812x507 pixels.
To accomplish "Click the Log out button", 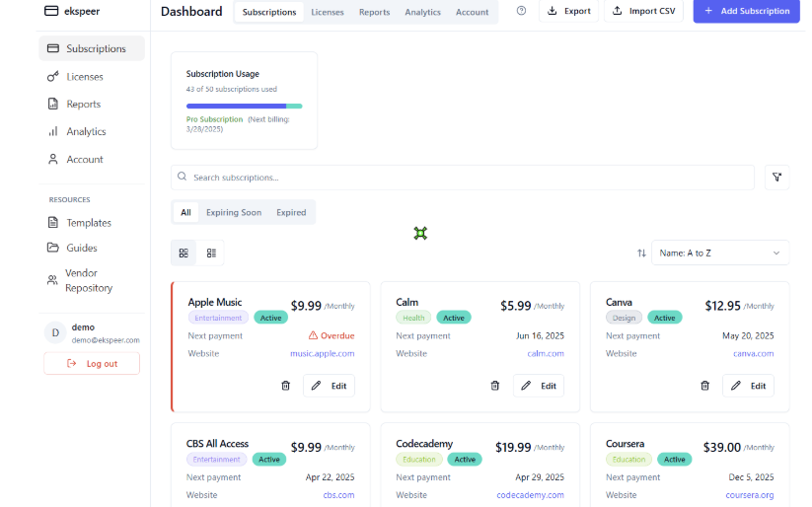I will (x=92, y=364).
